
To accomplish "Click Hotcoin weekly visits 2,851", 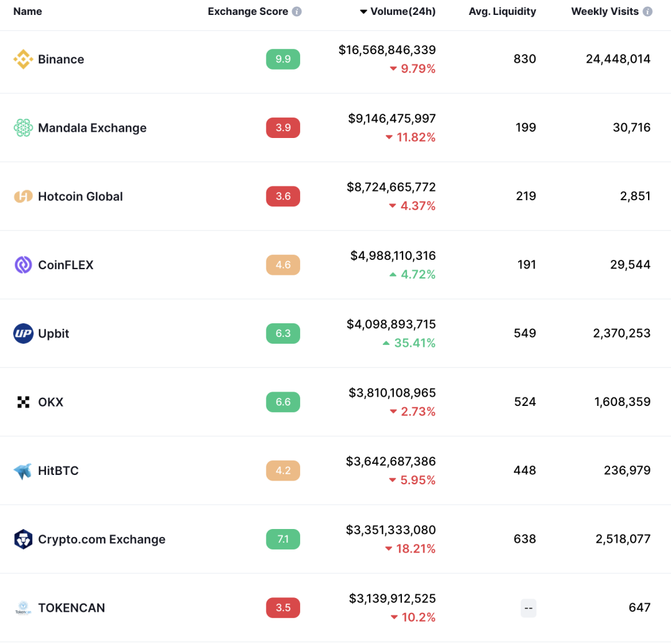I will 635,196.
